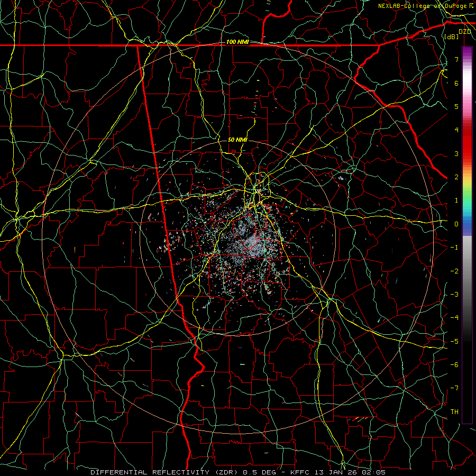Click the "-1" value on the ZDR color scale
Image resolution: width=476 pixels, height=476 pixels.
click(454, 248)
